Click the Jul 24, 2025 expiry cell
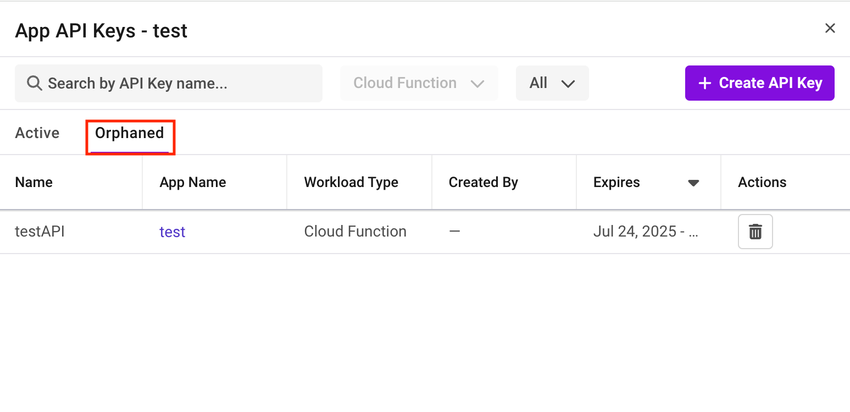The width and height of the screenshot is (850, 412). (x=645, y=232)
